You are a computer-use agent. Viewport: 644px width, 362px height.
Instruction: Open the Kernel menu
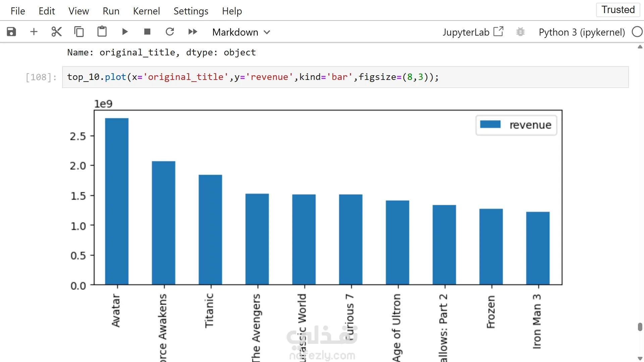(x=146, y=11)
